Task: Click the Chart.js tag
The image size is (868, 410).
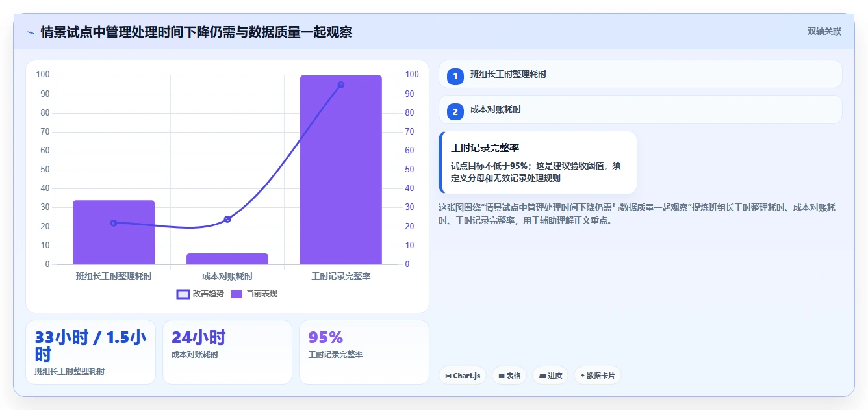Action: 463,376
